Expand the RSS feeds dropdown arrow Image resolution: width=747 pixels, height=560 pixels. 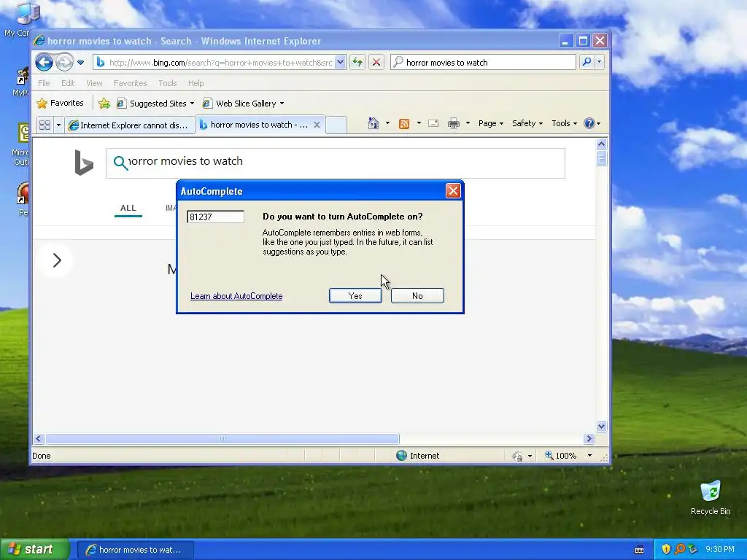click(419, 123)
